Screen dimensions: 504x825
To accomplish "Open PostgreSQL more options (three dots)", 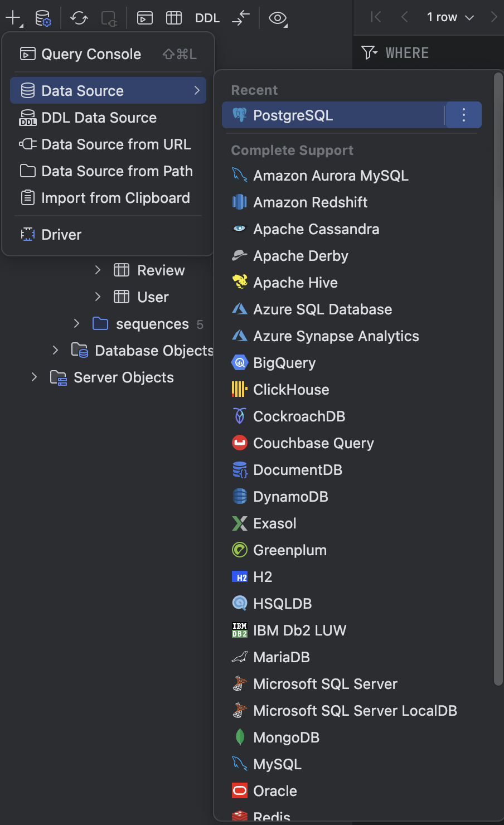I will tap(464, 115).
